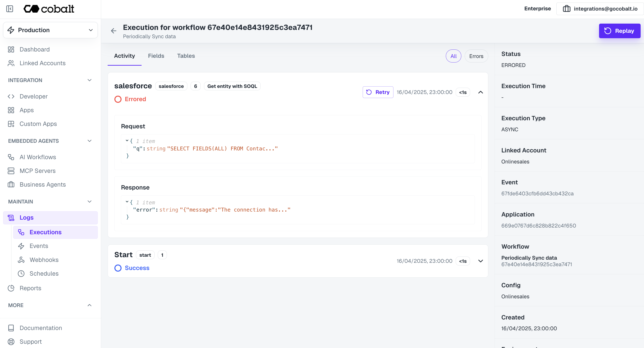Viewport: 644px width, 348px height.
Task: Enable the Errors filter
Action: pyautogui.click(x=476, y=56)
